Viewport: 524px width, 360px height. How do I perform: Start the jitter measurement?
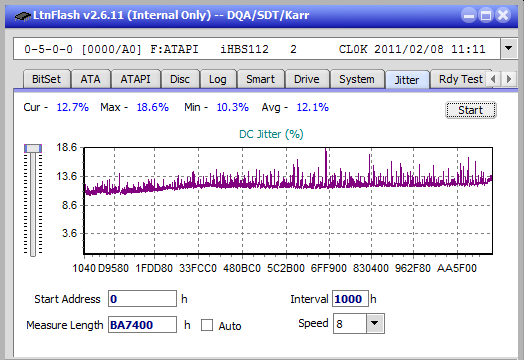[x=471, y=110]
